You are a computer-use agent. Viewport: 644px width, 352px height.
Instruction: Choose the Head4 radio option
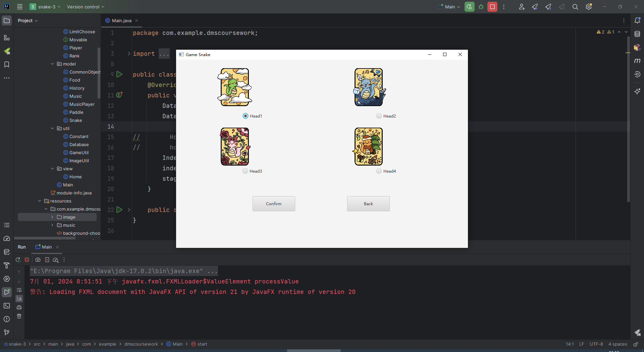[x=379, y=171]
